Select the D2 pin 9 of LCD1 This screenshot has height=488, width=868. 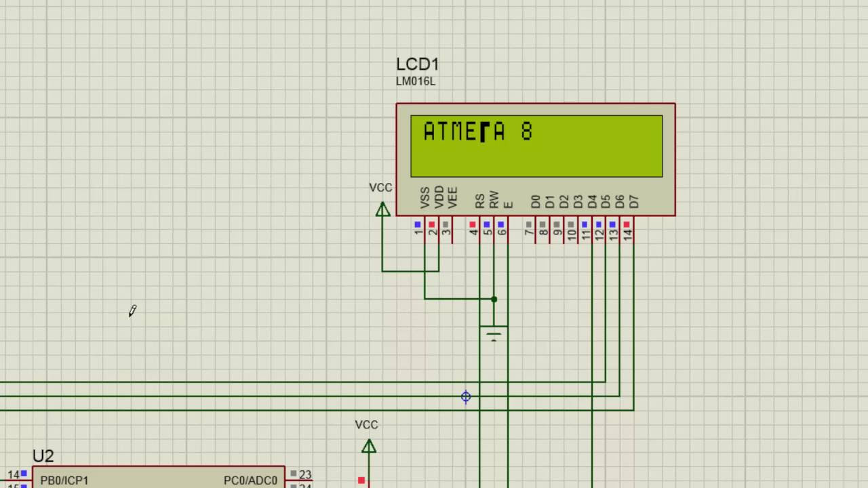564,229
